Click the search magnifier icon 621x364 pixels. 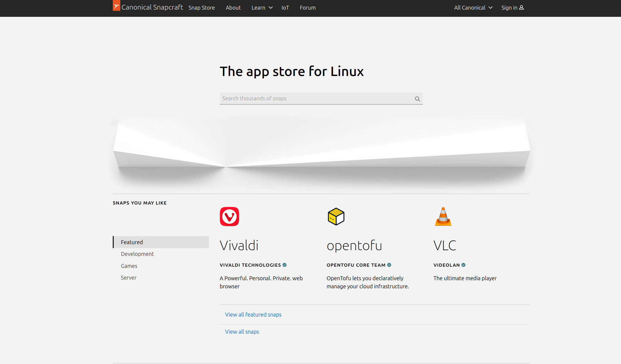point(417,99)
